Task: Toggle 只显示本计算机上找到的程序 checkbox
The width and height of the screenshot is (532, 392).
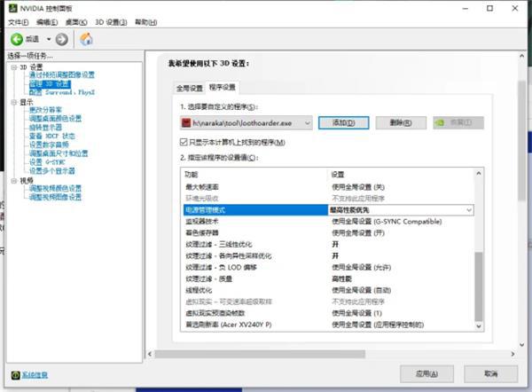Action: (184, 142)
